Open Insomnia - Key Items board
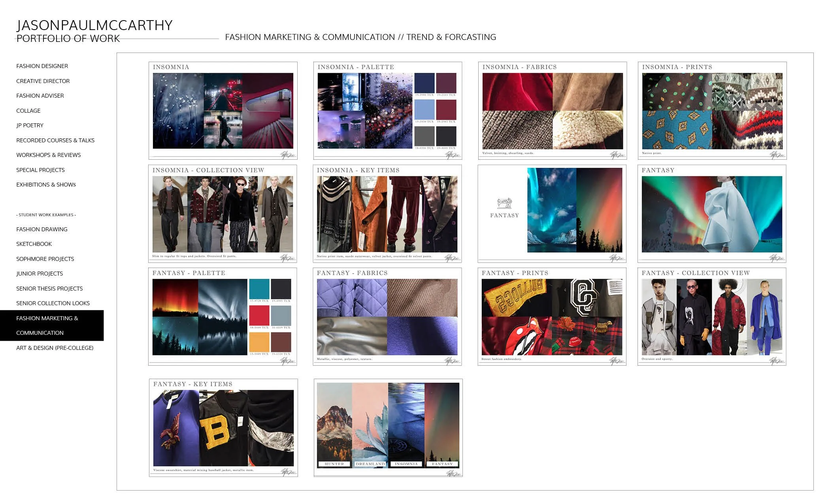 (x=387, y=214)
